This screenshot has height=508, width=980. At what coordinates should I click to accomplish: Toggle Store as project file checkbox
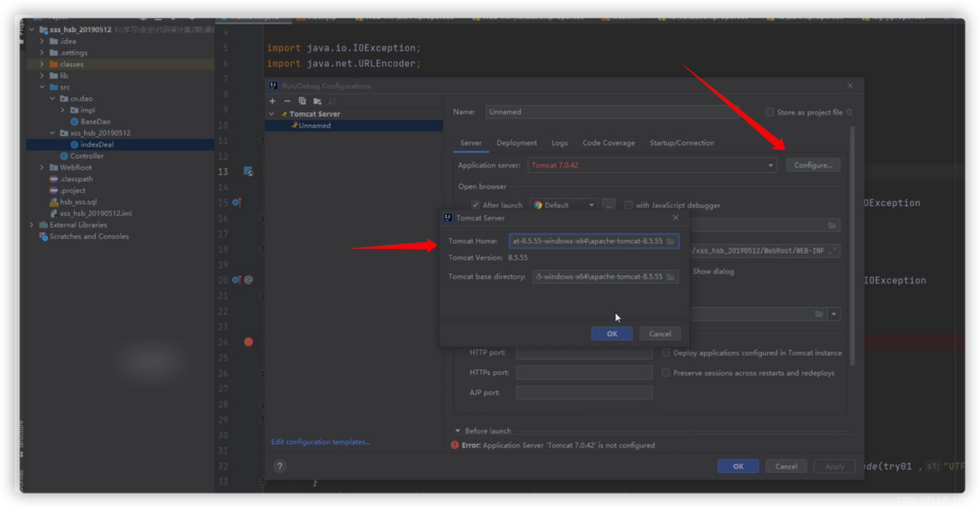coord(770,112)
